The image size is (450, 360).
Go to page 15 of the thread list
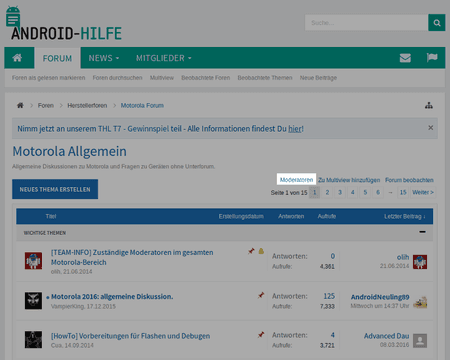pos(403,192)
